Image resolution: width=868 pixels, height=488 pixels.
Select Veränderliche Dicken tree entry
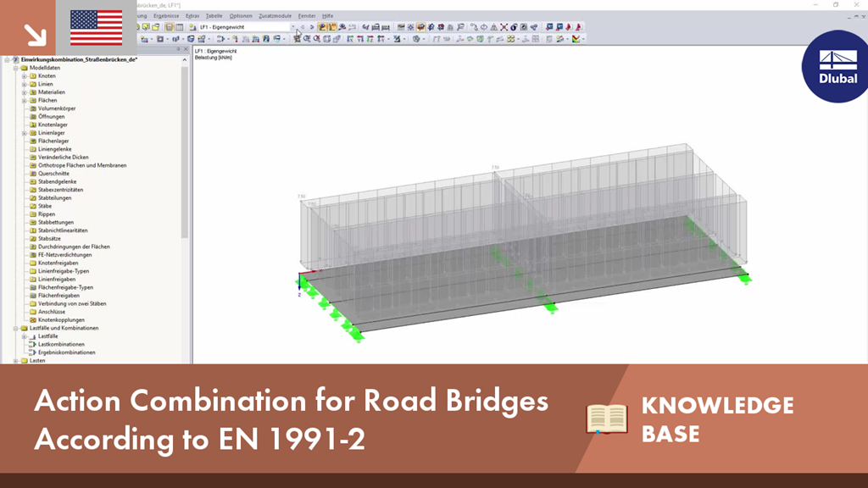pos(63,157)
